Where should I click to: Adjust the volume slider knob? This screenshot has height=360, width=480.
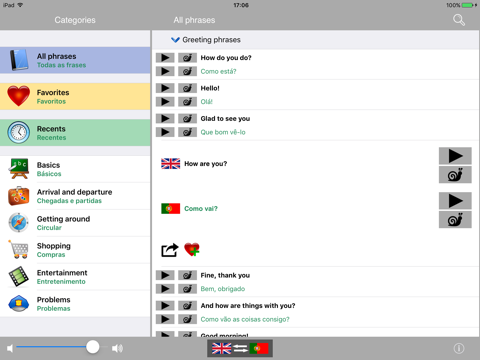coord(93,347)
